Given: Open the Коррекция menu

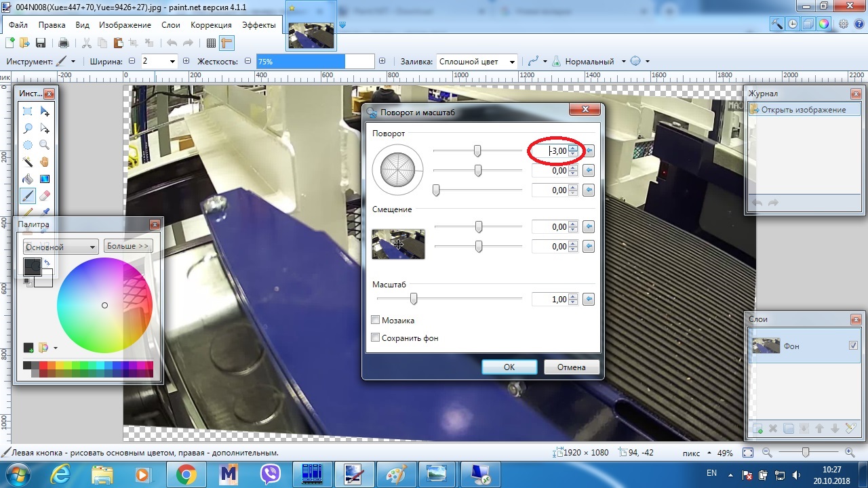Looking at the screenshot, I should (x=212, y=25).
